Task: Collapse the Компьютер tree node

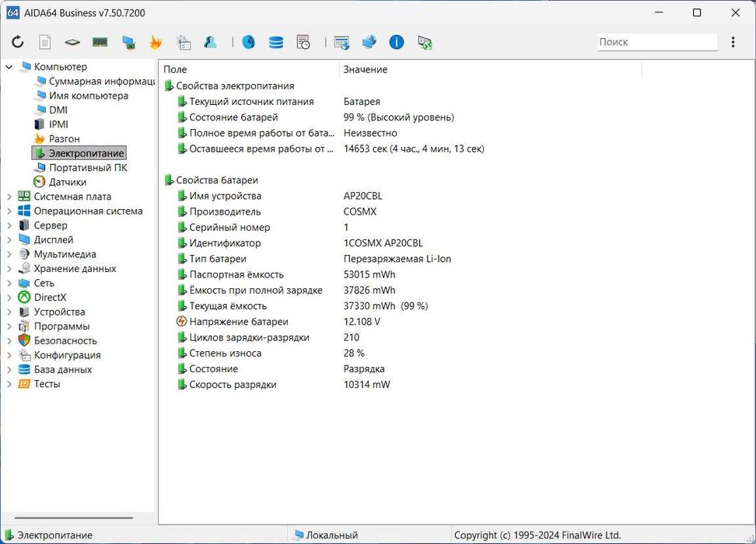Action: [x=9, y=67]
